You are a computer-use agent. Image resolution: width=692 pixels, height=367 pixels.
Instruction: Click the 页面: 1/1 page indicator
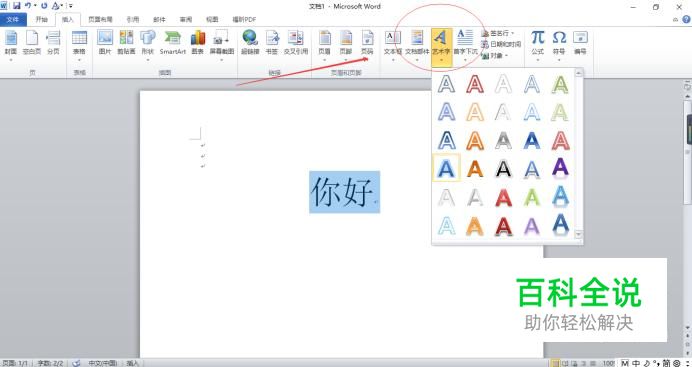[x=15, y=363]
